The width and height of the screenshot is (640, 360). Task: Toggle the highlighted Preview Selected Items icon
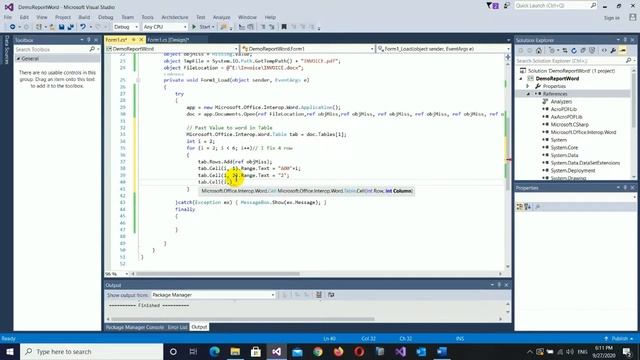pyautogui.click(x=622, y=51)
